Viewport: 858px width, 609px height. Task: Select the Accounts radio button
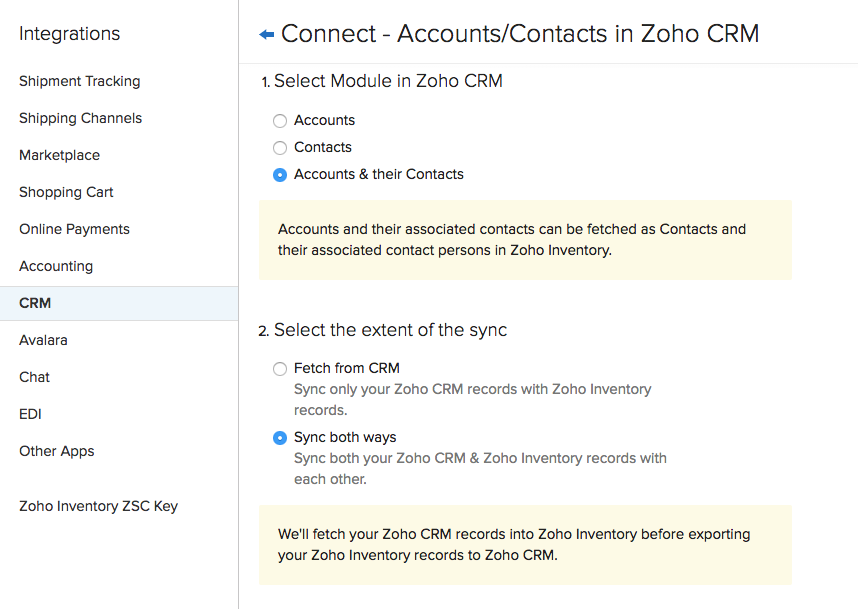[280, 121]
